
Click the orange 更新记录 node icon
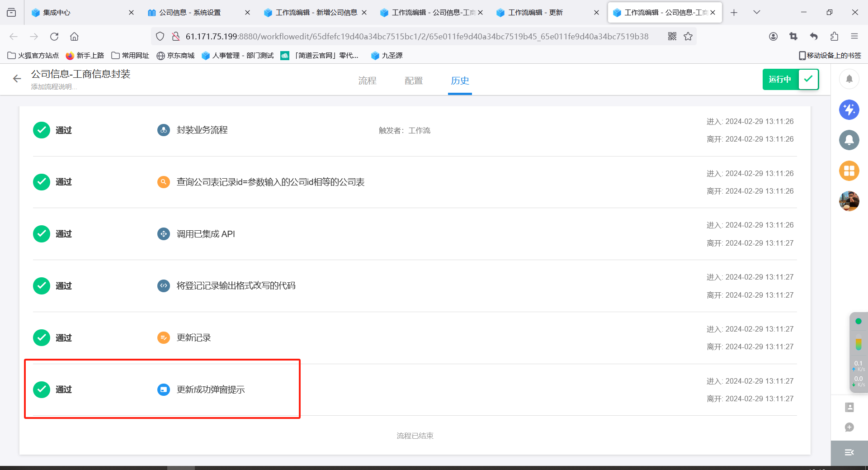click(163, 337)
